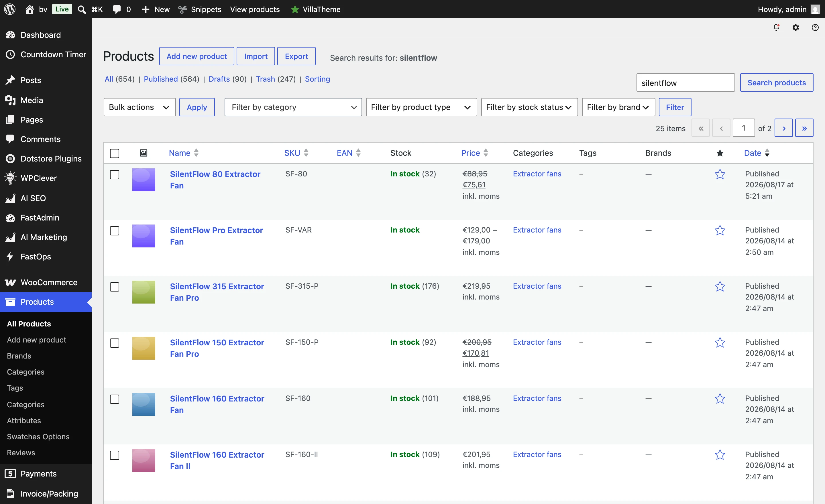Show Drafts products view

[x=219, y=79]
